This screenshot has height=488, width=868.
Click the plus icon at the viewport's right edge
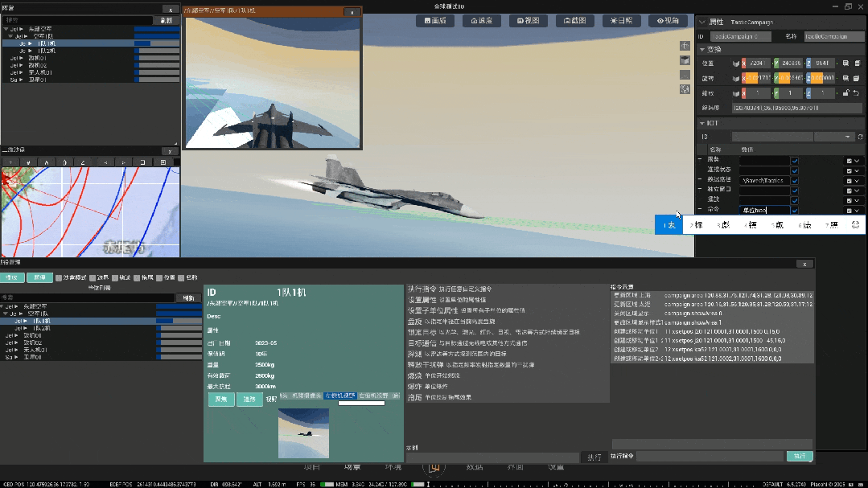(x=685, y=47)
